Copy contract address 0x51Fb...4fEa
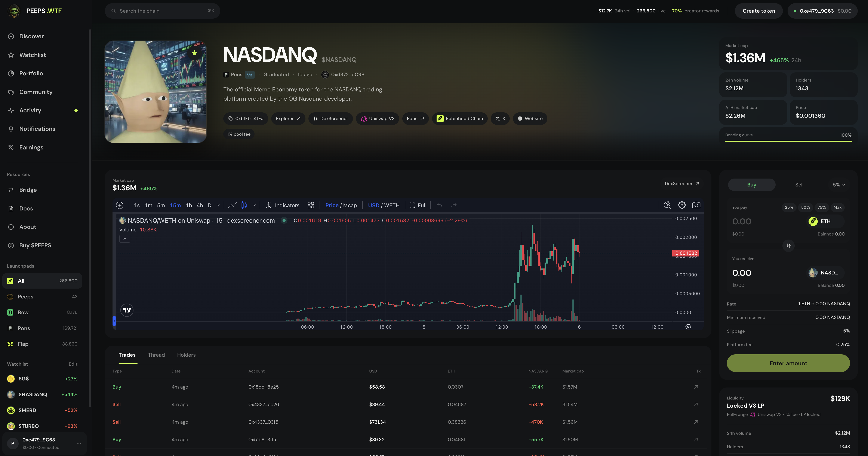The width and height of the screenshot is (868, 456). tap(246, 118)
